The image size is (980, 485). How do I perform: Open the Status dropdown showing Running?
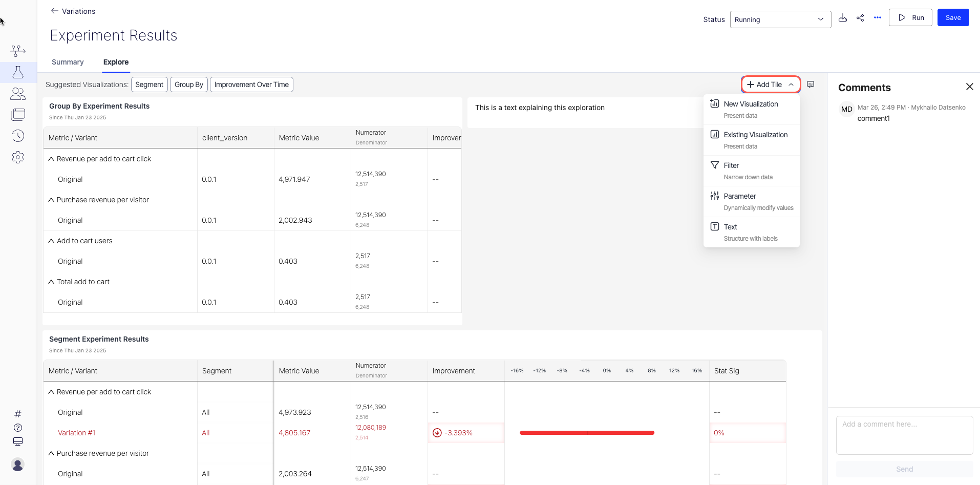tap(780, 19)
